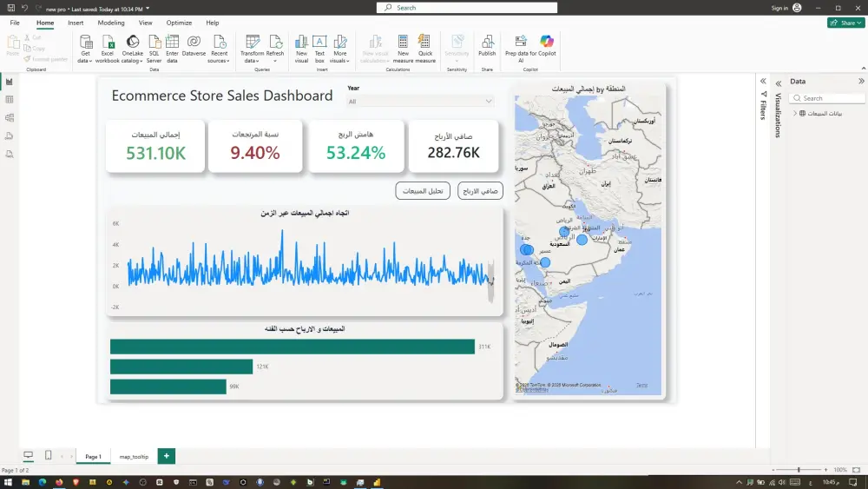
Task: Insert a New visual
Action: pyautogui.click(x=301, y=49)
